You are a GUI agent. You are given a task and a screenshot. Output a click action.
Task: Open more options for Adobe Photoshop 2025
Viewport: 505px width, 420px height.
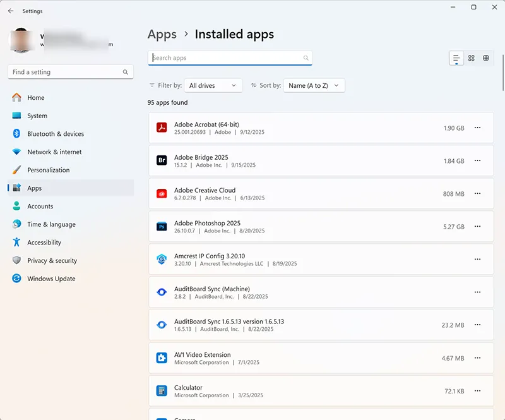point(478,226)
